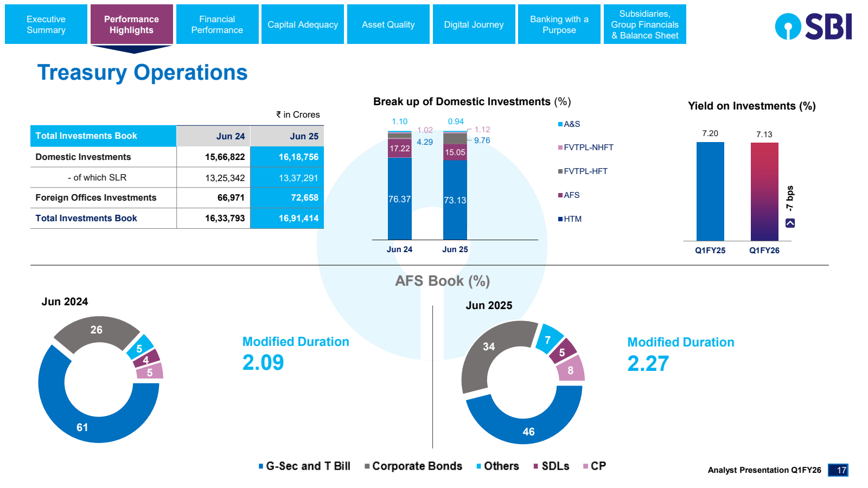
Task: Click the ₹ in Crores label
Action: pos(298,114)
